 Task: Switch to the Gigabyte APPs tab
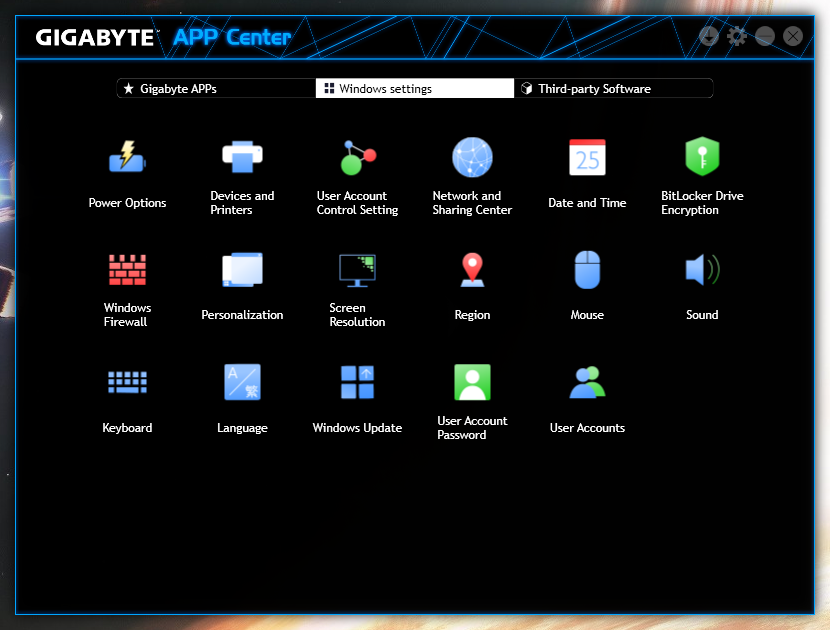tap(216, 89)
